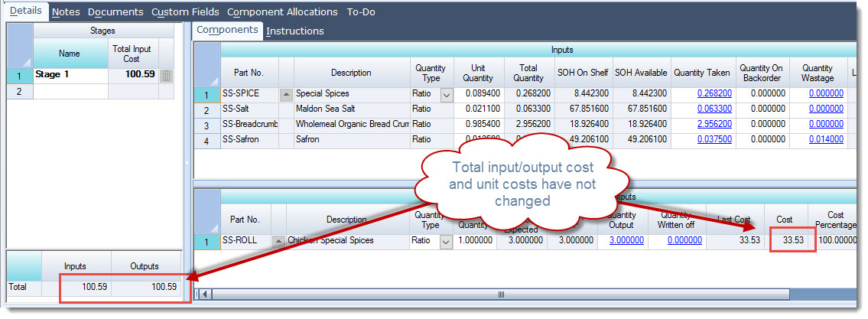Screen dimensions: 868x319
Task: Select output row 1 header for SS-ROLL
Action: coord(207,242)
